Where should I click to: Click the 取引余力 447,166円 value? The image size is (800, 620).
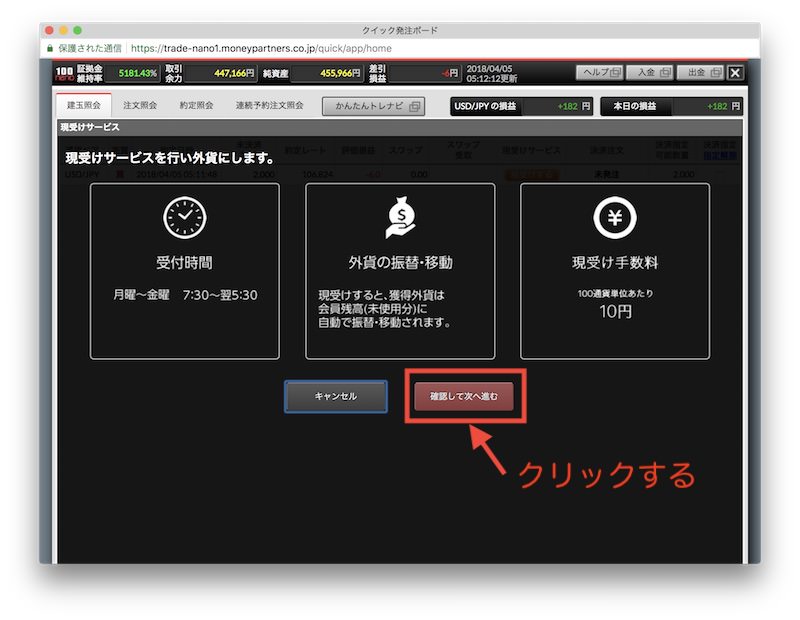click(234, 73)
